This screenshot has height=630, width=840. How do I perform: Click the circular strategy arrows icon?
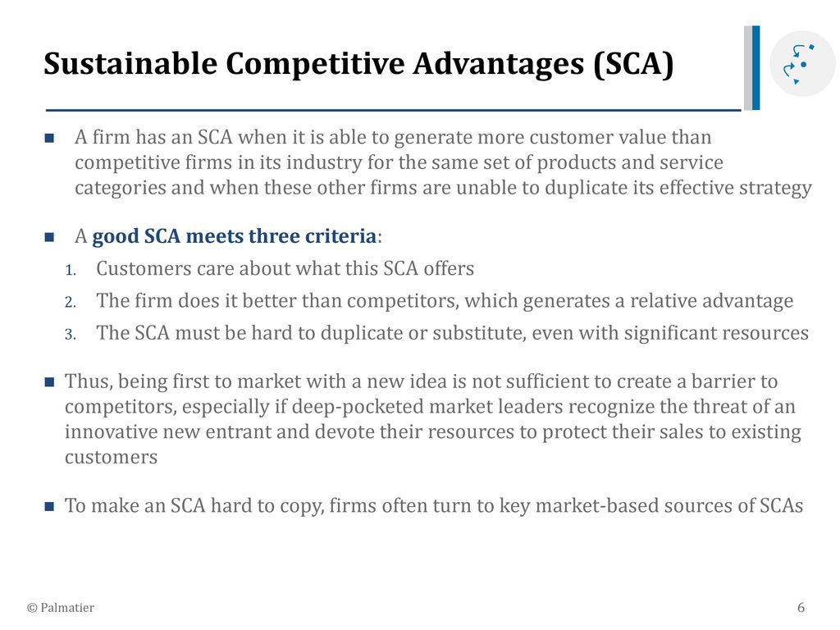[x=802, y=64]
